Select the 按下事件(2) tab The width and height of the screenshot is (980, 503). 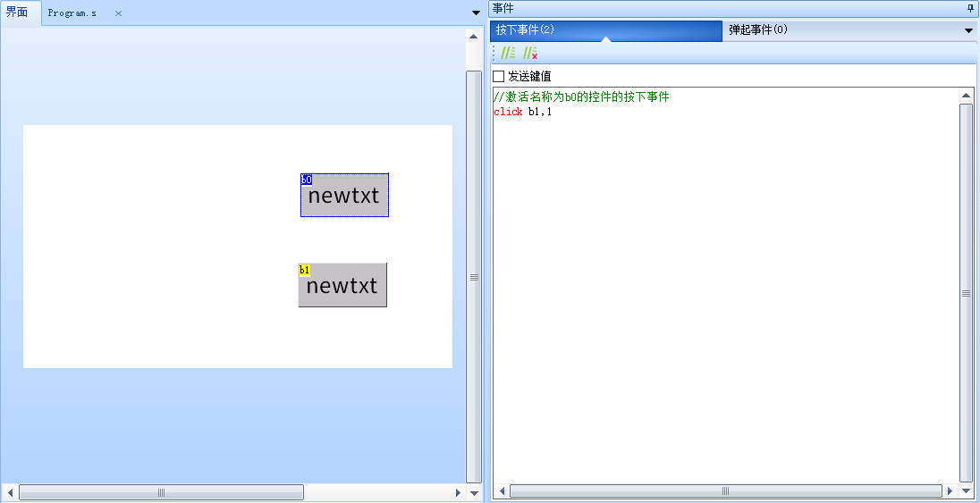[526, 29]
